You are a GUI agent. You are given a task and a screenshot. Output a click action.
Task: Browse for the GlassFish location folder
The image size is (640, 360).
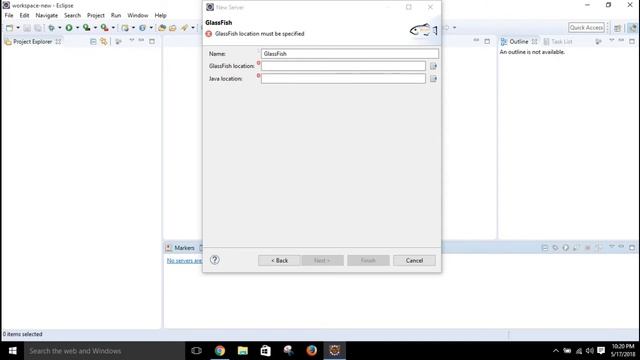coord(433,66)
